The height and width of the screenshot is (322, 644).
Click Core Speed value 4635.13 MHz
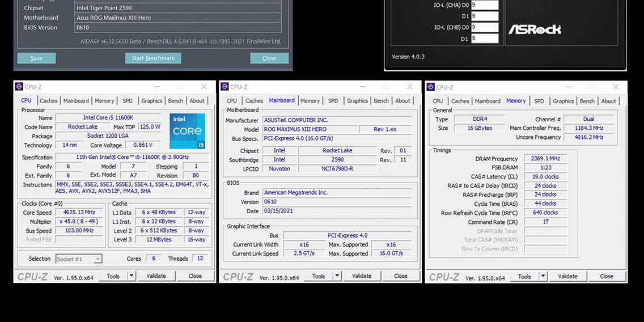click(79, 213)
